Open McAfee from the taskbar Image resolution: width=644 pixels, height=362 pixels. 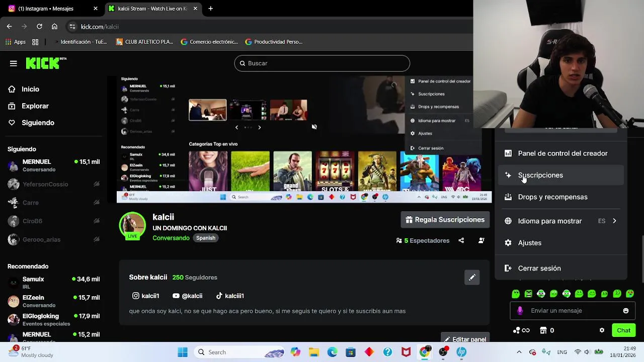pos(406,352)
